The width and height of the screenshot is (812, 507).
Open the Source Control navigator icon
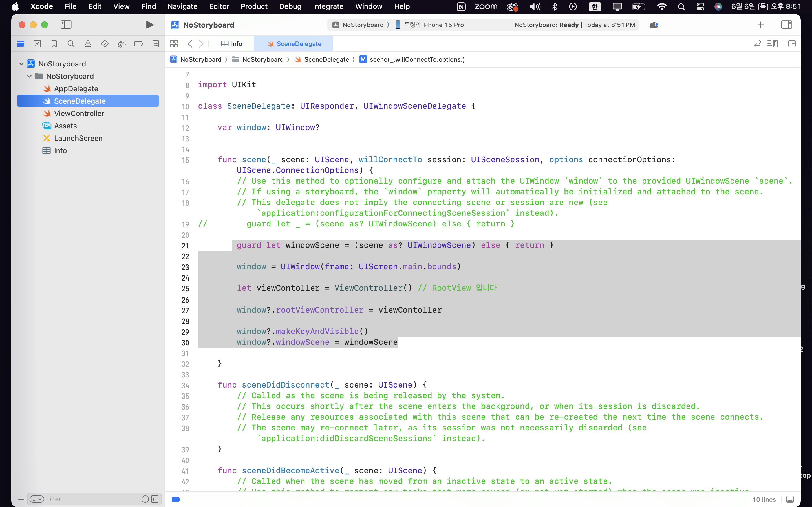tap(37, 44)
